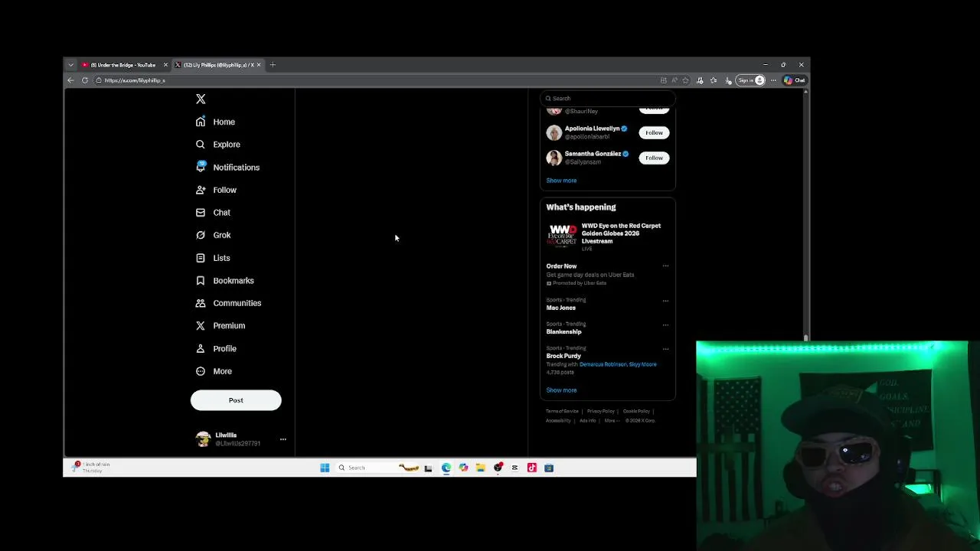Follow Samantha González

click(654, 158)
